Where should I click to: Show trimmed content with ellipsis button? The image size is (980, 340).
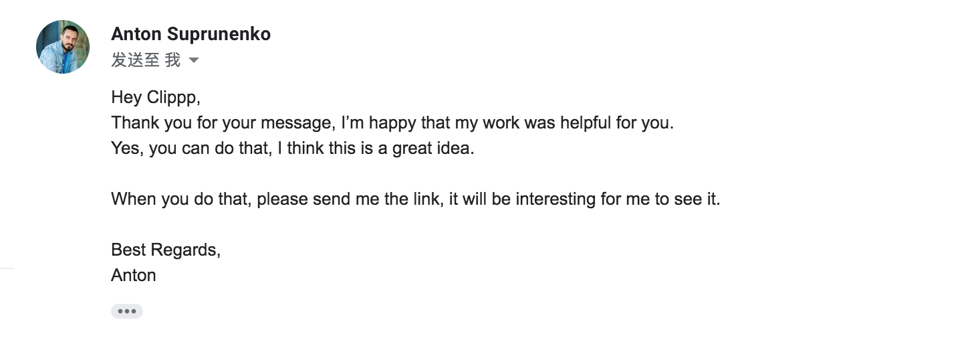[x=127, y=311]
